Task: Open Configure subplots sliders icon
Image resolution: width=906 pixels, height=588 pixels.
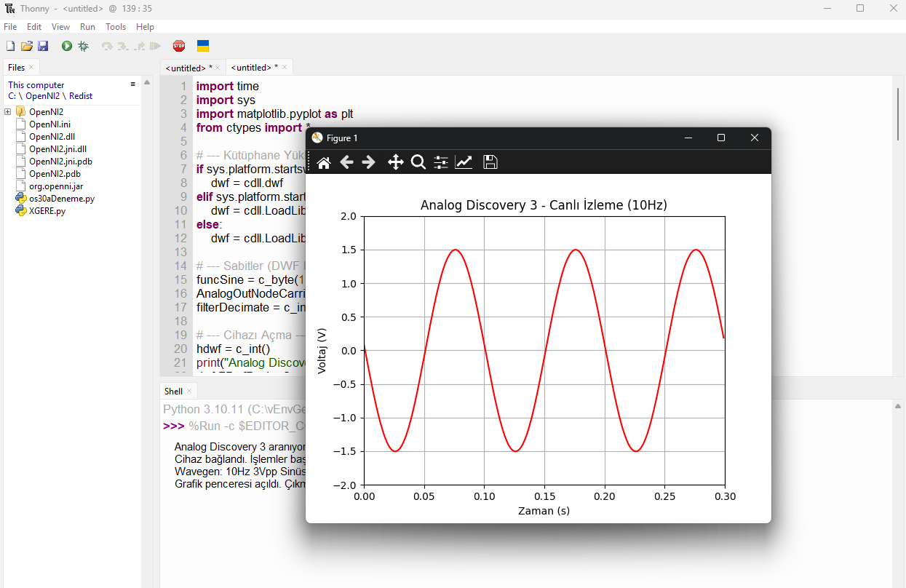Action: coord(440,162)
